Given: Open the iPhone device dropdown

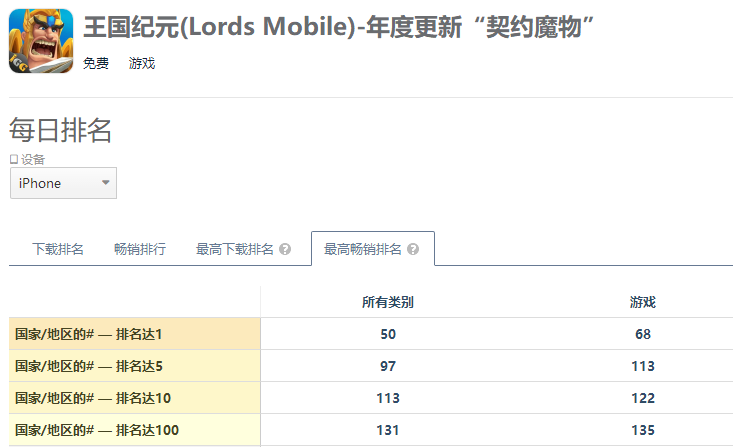Looking at the screenshot, I should 64,183.
